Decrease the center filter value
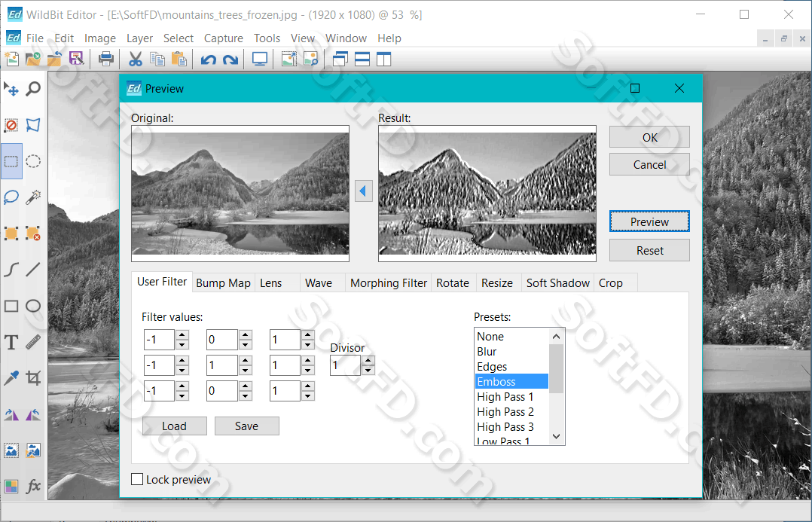The height and width of the screenshot is (522, 812). pyautogui.click(x=246, y=371)
